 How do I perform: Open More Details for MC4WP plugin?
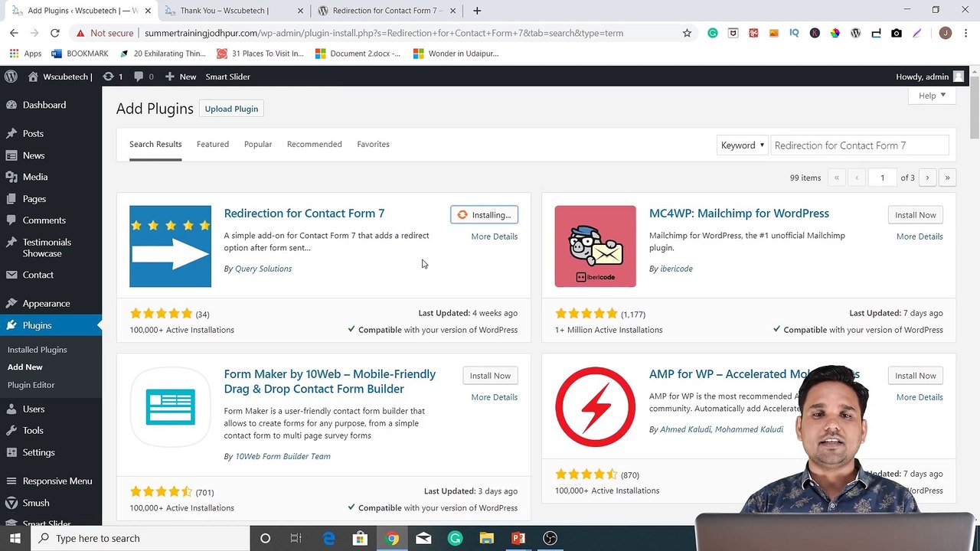[x=920, y=236]
